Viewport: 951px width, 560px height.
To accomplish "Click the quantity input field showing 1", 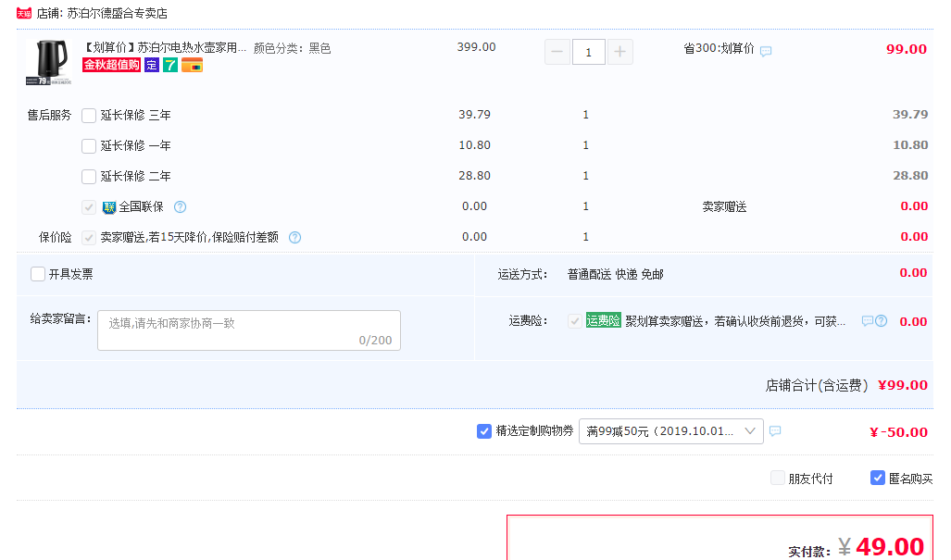I will [588, 52].
